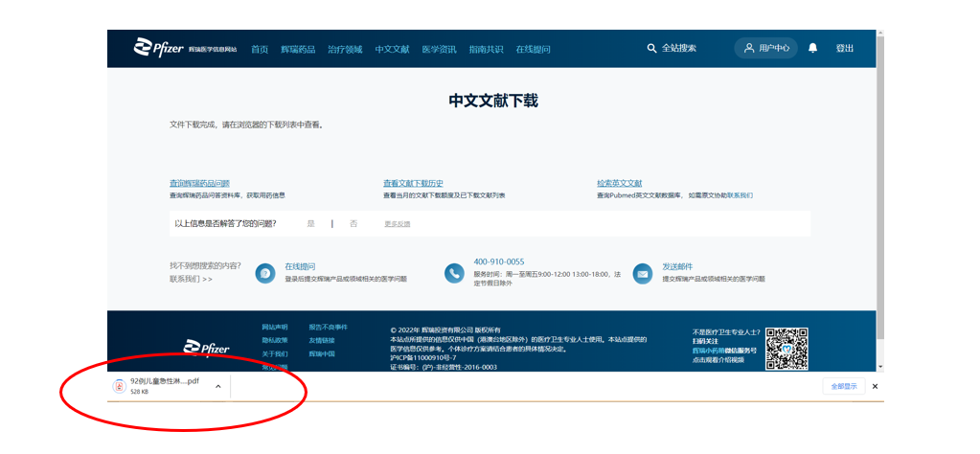This screenshot has height=454, width=980.
Task: Open 指南共识 in the navigation bar
Action: pos(487,49)
